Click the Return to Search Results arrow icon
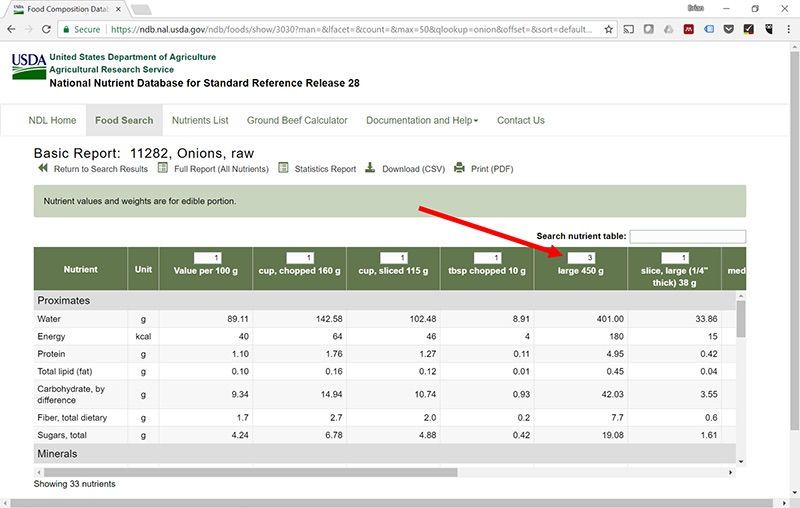 coord(43,168)
